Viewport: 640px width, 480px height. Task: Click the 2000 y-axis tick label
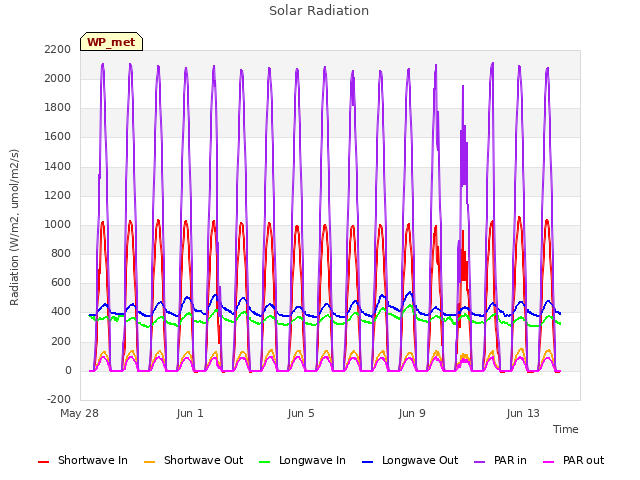58,78
